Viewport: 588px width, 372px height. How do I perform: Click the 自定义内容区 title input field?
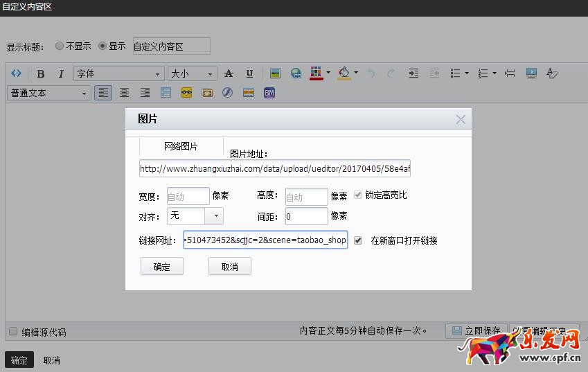click(x=171, y=46)
